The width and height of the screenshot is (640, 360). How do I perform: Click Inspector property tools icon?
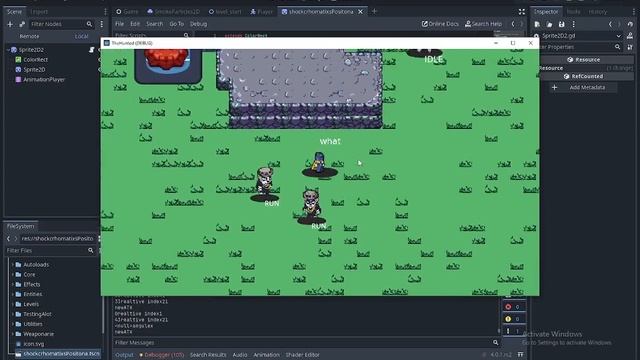630,47
